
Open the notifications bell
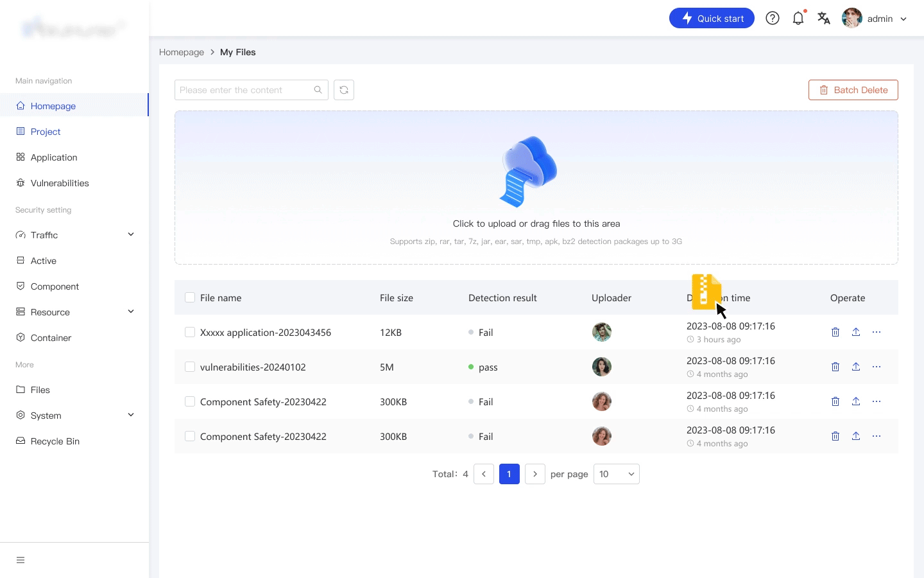798,19
